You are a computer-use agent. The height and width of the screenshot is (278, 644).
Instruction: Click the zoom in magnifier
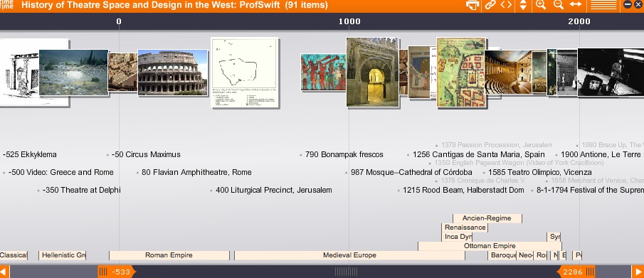pos(541,5)
